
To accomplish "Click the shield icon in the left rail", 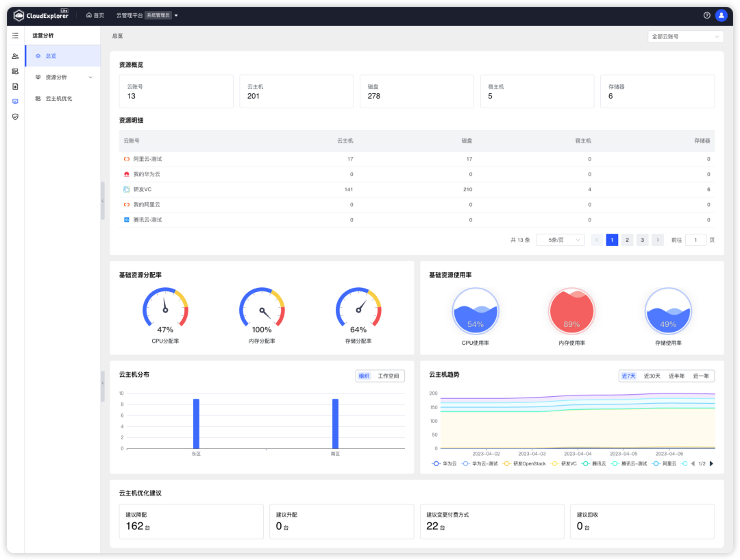I will [14, 117].
